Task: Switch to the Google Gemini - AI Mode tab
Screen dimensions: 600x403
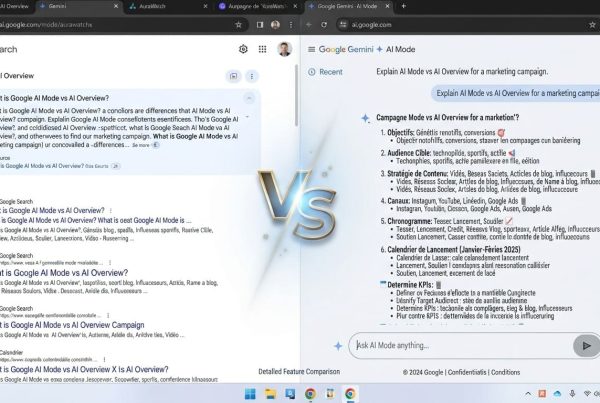Action: (348, 6)
